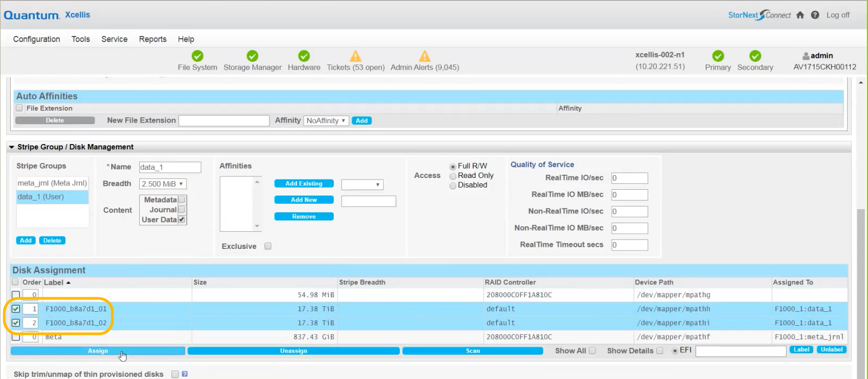
Task: Sort Disk Assignment by Label column arrow
Action: coord(68,283)
